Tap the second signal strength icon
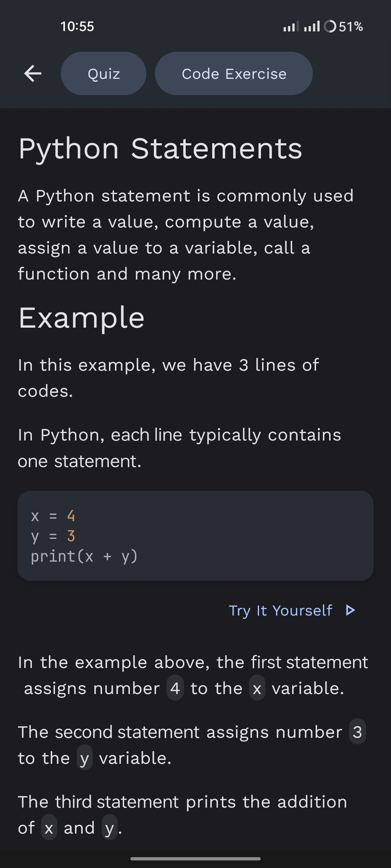The width and height of the screenshot is (391, 868). pos(312,26)
